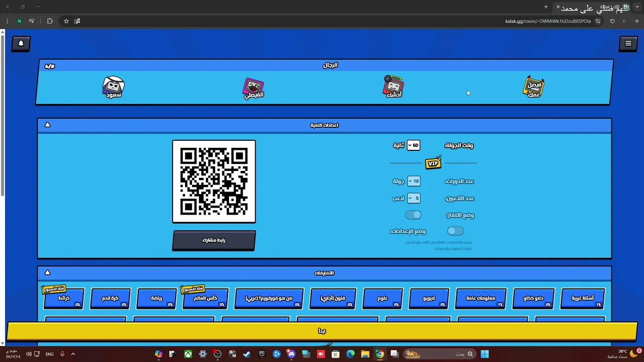Screen dimensions: 644x362
Task: Select player avatar فيصل عمك
Action: click(534, 87)
